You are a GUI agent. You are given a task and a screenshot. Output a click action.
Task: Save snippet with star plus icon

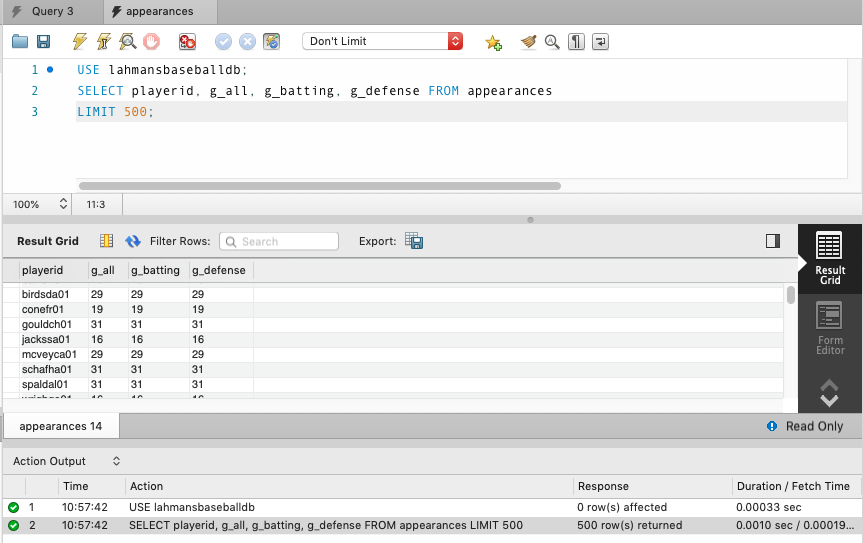tap(493, 42)
